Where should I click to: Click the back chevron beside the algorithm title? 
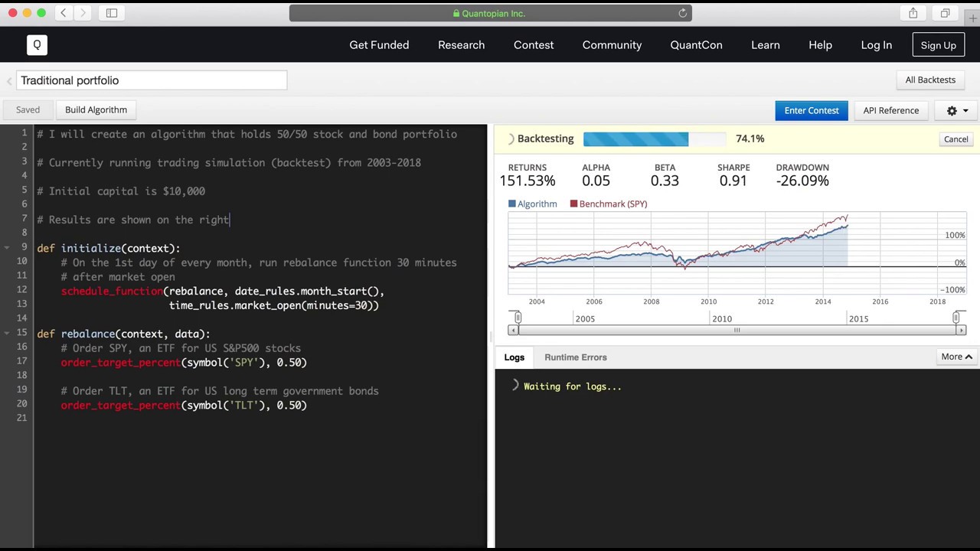click(x=9, y=80)
